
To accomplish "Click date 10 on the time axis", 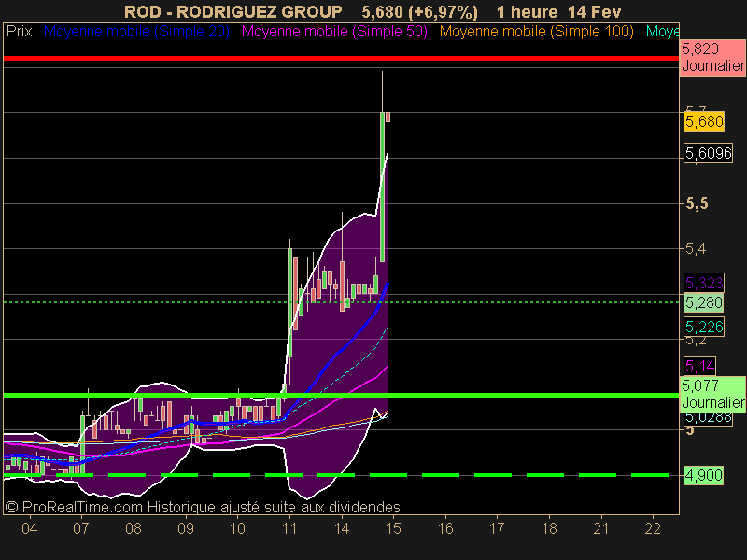I will (237, 528).
